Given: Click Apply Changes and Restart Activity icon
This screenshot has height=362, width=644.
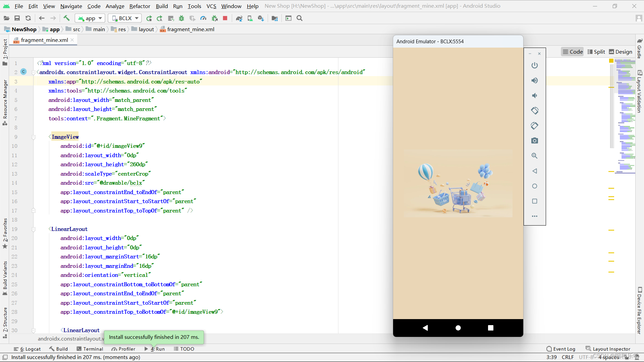Looking at the screenshot, I should coord(160,18).
